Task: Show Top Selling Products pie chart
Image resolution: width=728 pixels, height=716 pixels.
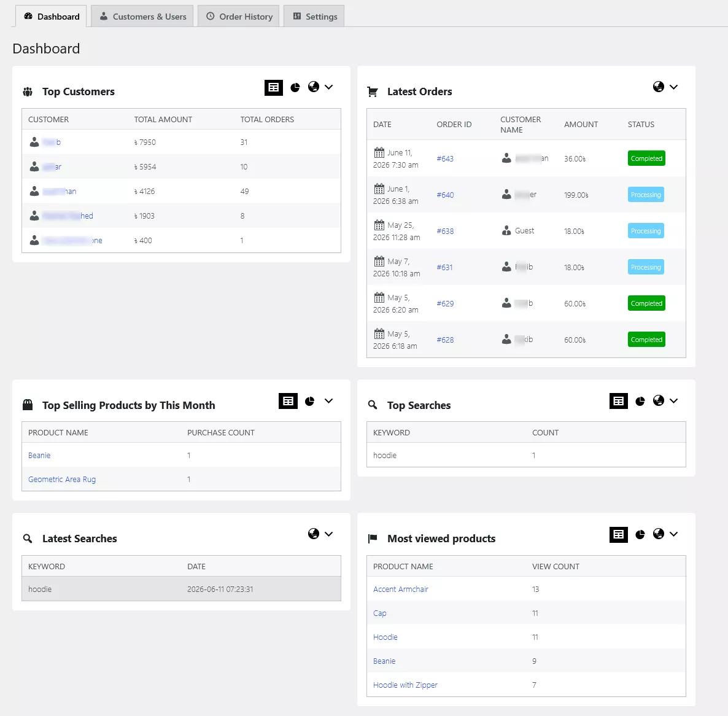Action: coord(310,401)
